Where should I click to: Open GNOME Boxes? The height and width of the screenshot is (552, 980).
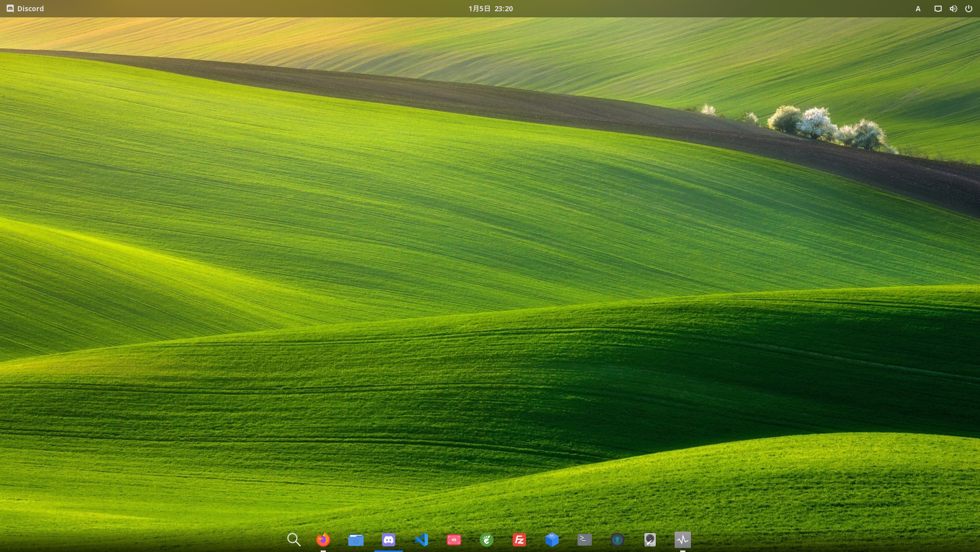tap(552, 539)
